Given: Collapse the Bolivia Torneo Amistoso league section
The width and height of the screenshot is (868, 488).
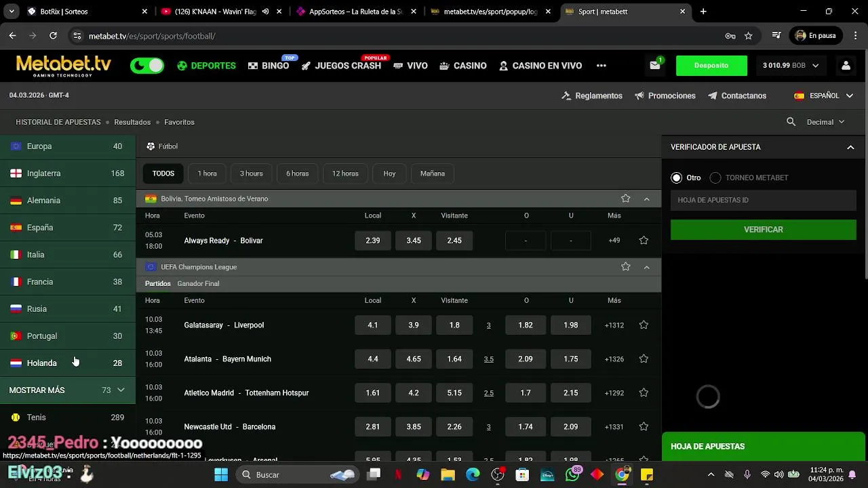Looking at the screenshot, I should click(646, 199).
